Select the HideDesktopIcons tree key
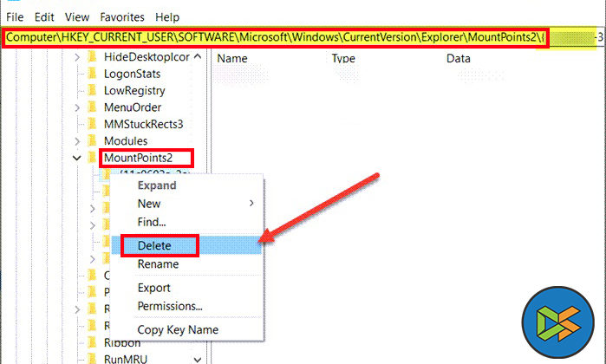 click(147, 57)
